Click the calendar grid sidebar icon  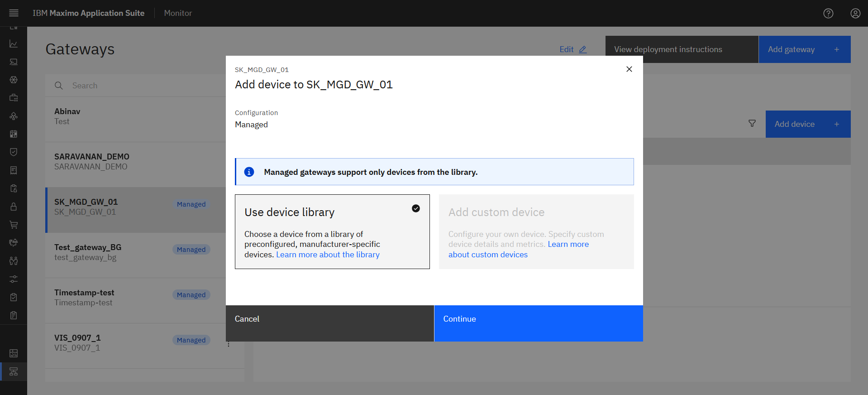[x=14, y=134]
